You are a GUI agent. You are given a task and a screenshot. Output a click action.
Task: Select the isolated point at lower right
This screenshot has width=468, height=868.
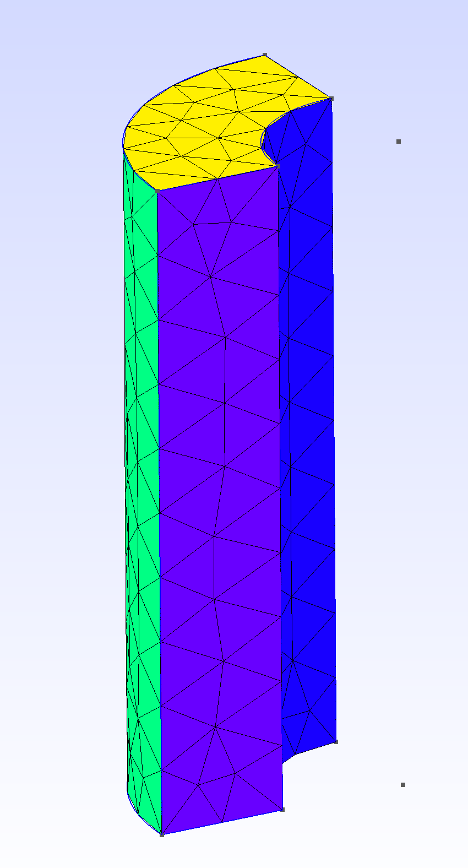point(403,785)
